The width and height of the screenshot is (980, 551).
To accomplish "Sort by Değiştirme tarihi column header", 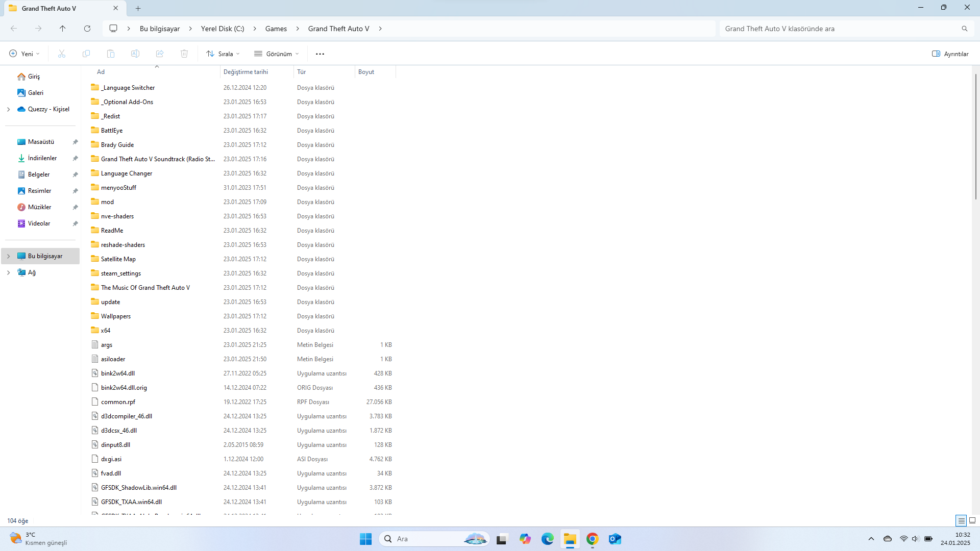I will (246, 72).
